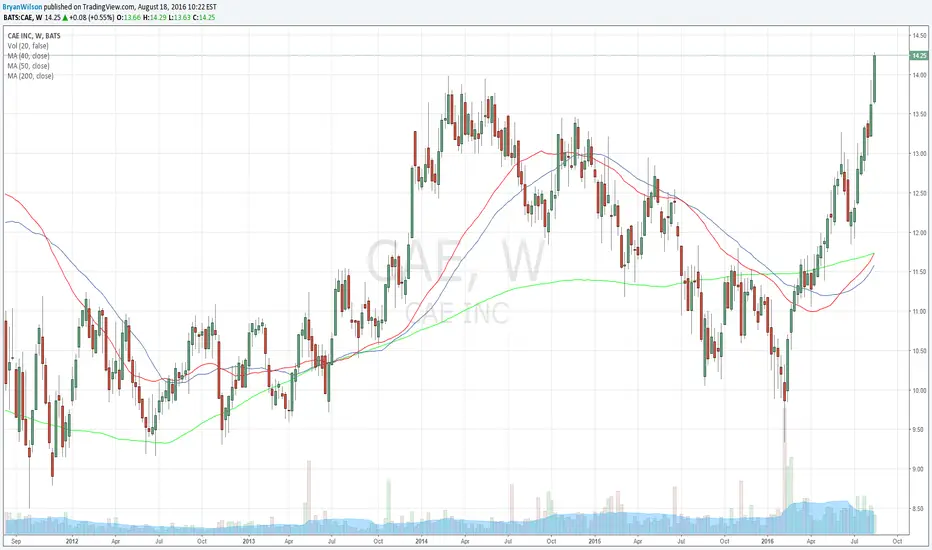Click the 14.00 price axis label
Image resolution: width=932 pixels, height=550 pixels.
click(919, 75)
